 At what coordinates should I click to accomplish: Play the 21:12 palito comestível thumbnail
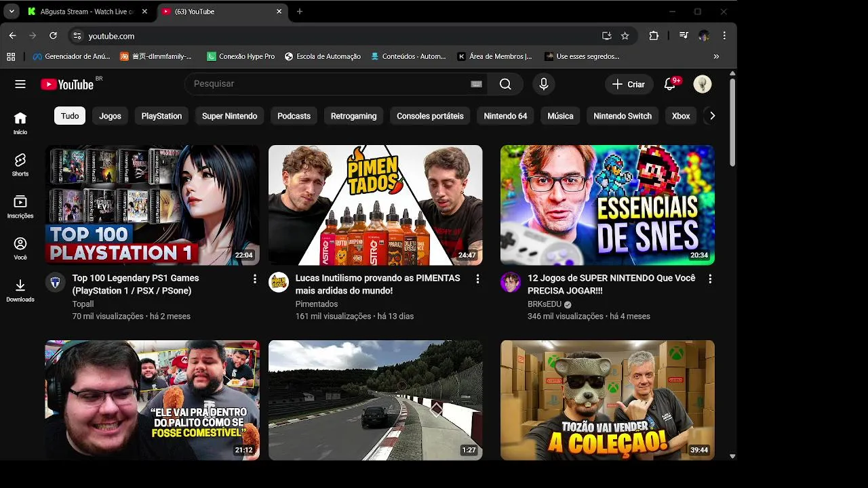152,400
